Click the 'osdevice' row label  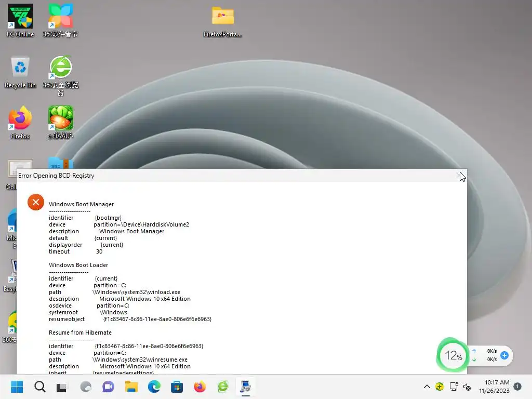60,305
